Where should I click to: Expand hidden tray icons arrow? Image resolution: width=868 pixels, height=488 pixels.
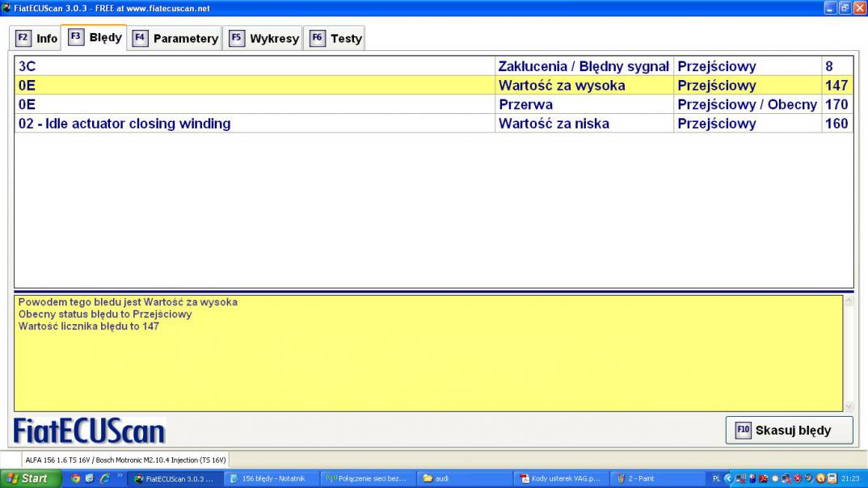pyautogui.click(x=728, y=478)
